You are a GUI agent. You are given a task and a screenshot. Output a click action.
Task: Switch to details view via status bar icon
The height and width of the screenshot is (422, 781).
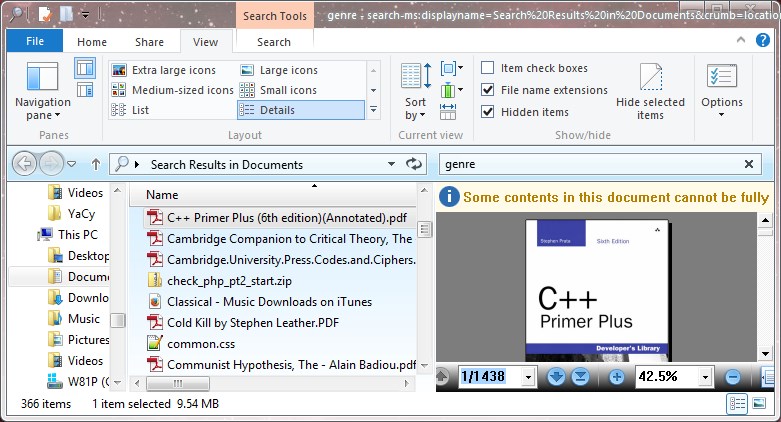[738, 403]
